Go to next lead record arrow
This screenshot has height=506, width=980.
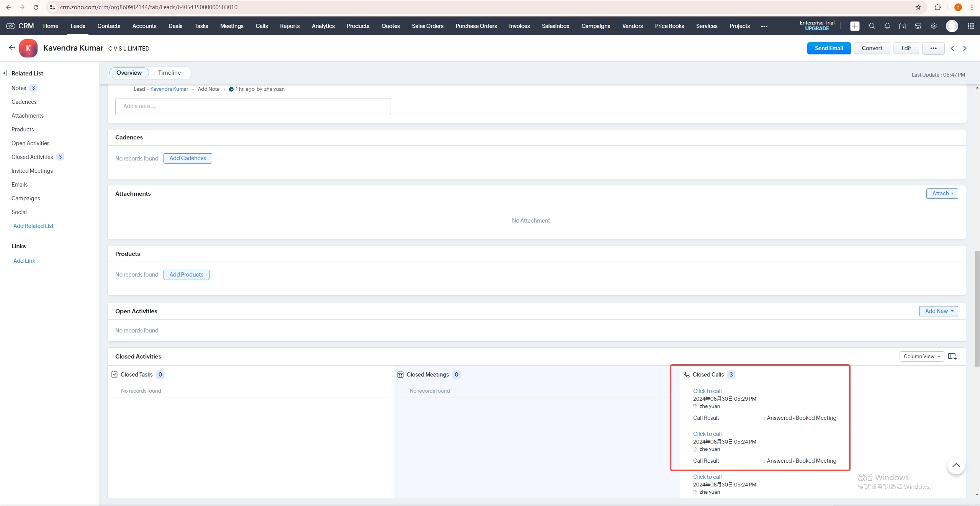(x=965, y=48)
